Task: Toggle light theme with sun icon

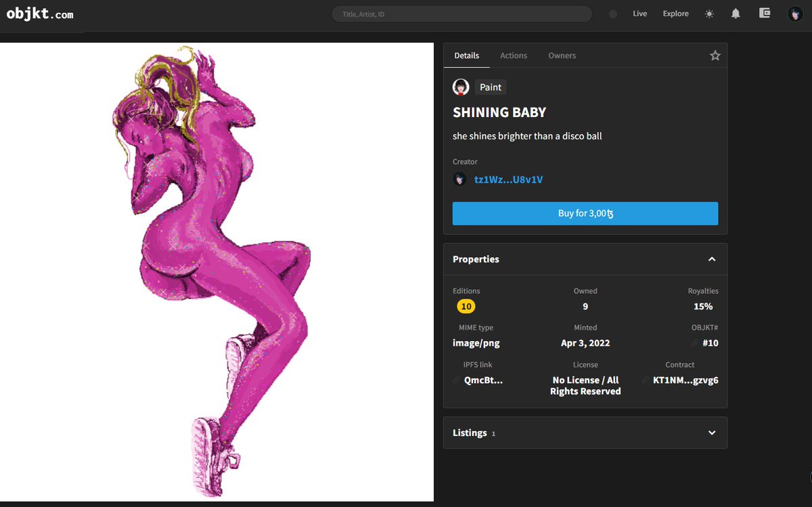Action: tap(709, 14)
